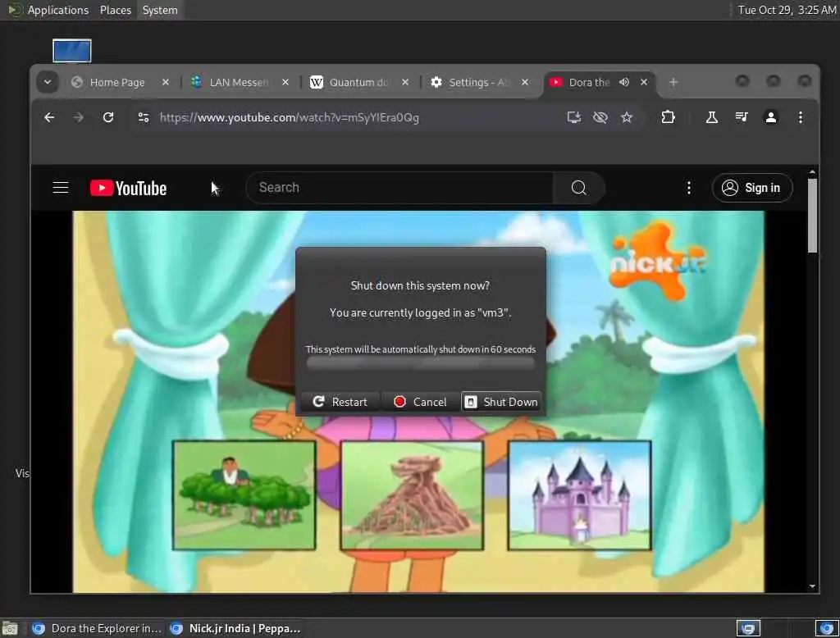This screenshot has width=840, height=638.
Task: Switch to the LAN Messenger tab
Action: [239, 83]
